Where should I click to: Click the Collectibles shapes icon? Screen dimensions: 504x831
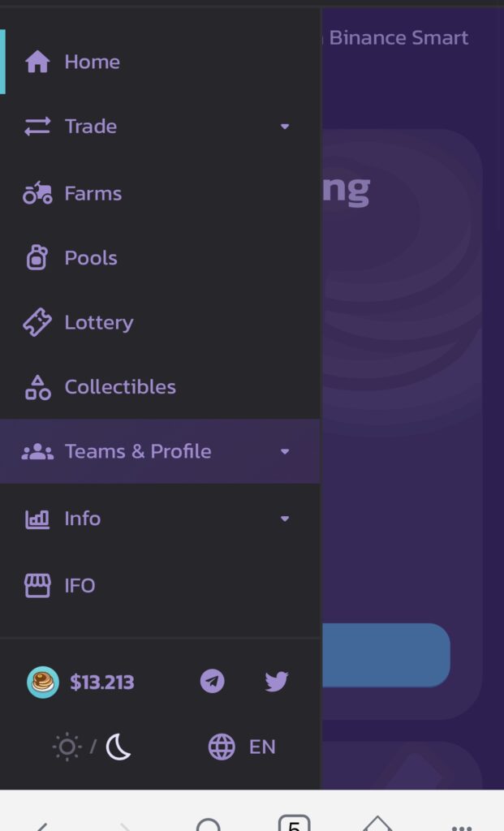37,387
